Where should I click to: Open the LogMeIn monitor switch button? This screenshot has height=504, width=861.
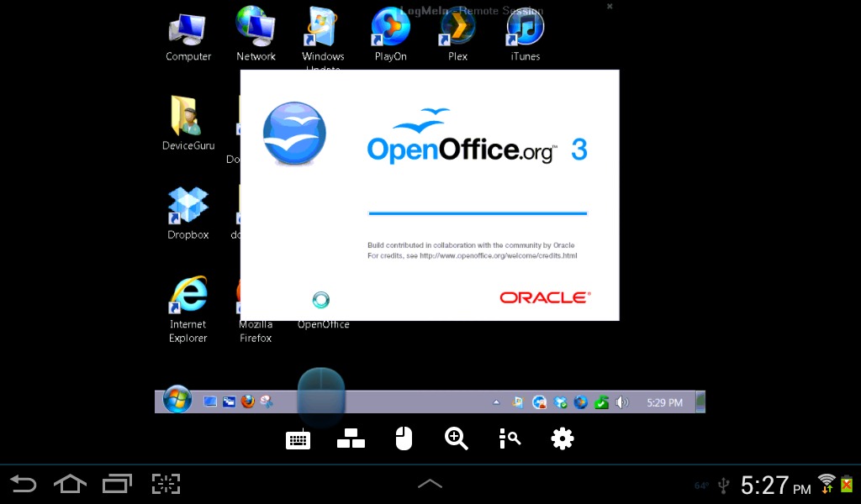(x=351, y=438)
